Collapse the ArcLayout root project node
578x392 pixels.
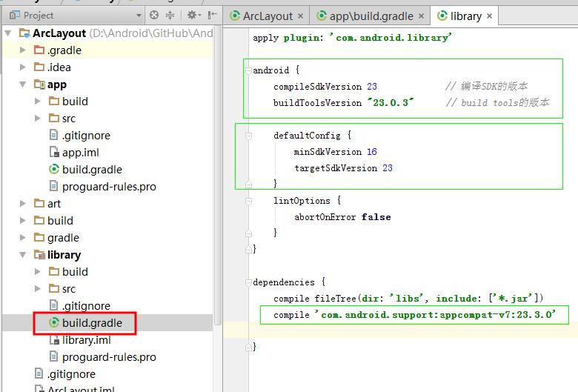8,33
